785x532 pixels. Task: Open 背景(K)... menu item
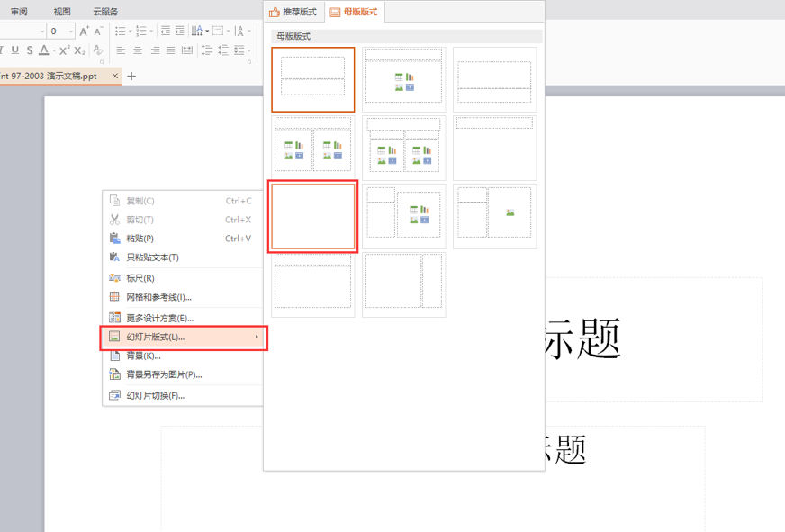182,356
